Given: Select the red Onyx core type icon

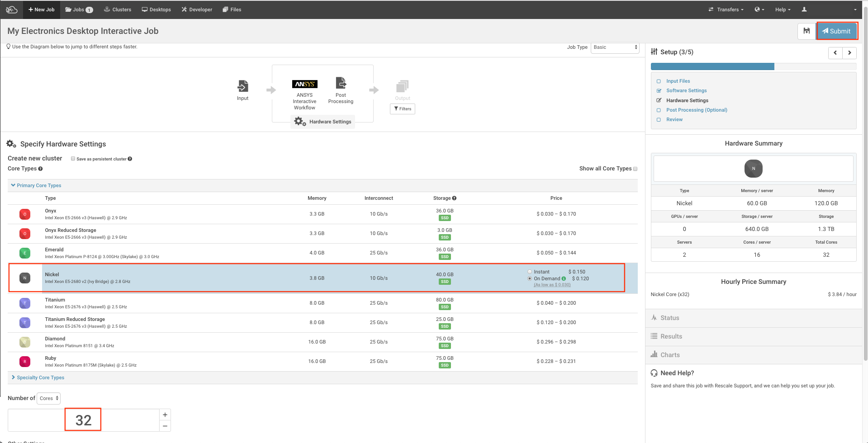Looking at the screenshot, I should pos(25,214).
